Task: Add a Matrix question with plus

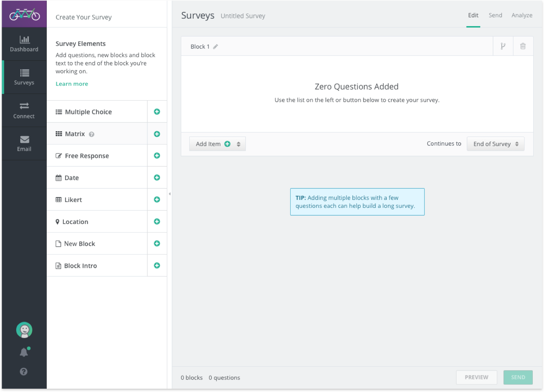Action: tap(157, 134)
